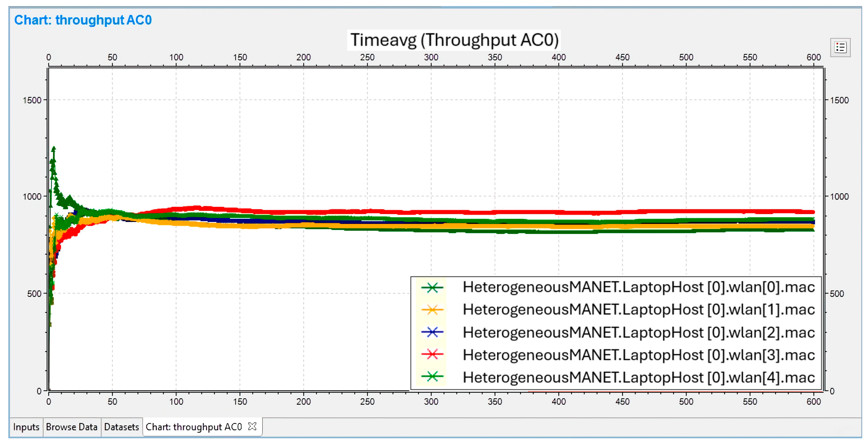Switch to the Datasets tab
The width and height of the screenshot is (868, 445).
pyautogui.click(x=121, y=427)
